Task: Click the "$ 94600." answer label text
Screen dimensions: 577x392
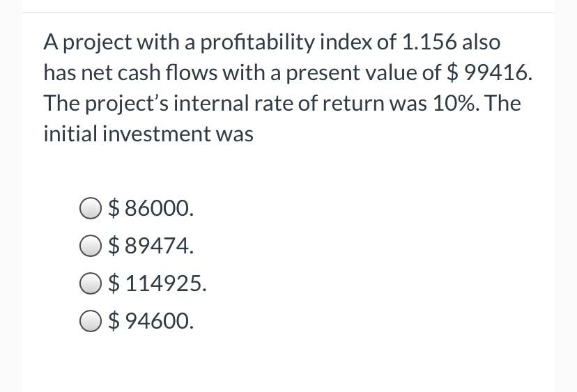Action: (151, 321)
